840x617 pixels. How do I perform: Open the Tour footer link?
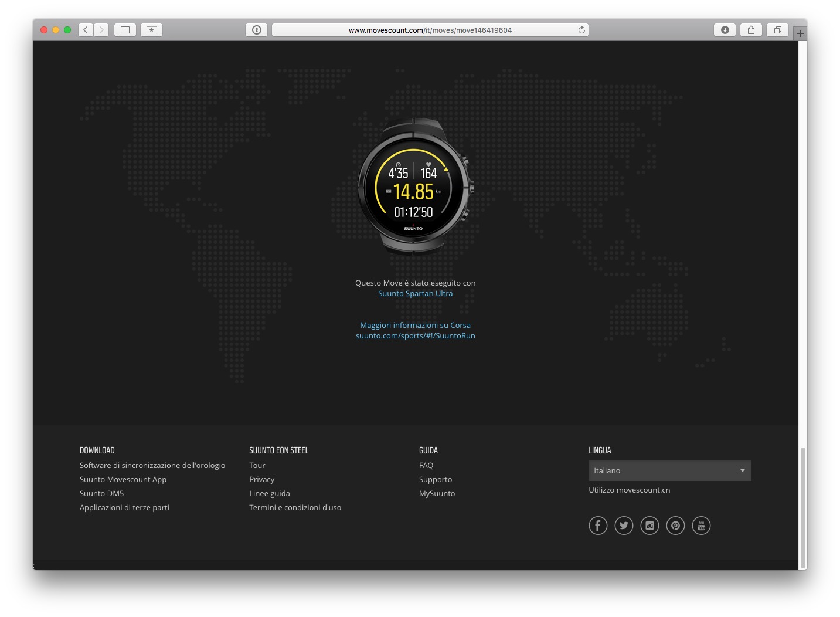[x=257, y=465]
